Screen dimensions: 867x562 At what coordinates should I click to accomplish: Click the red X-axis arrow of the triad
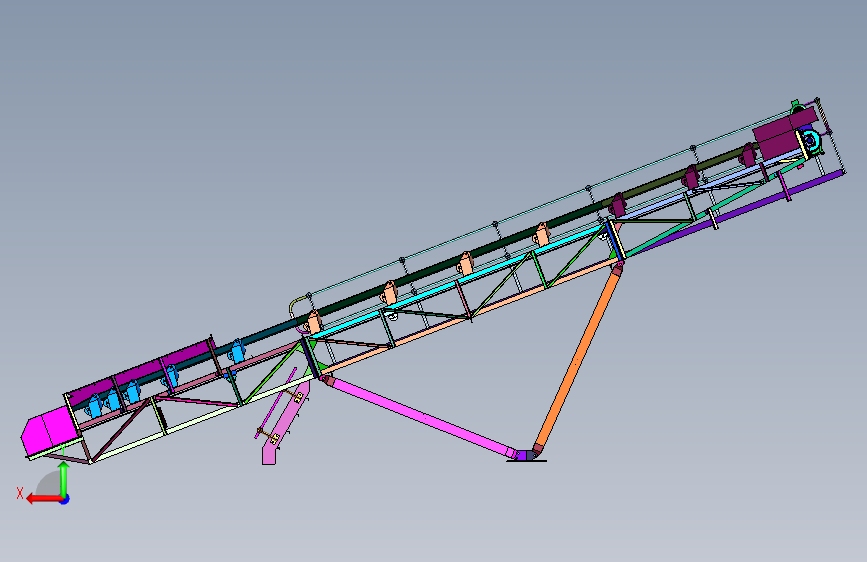(44, 499)
